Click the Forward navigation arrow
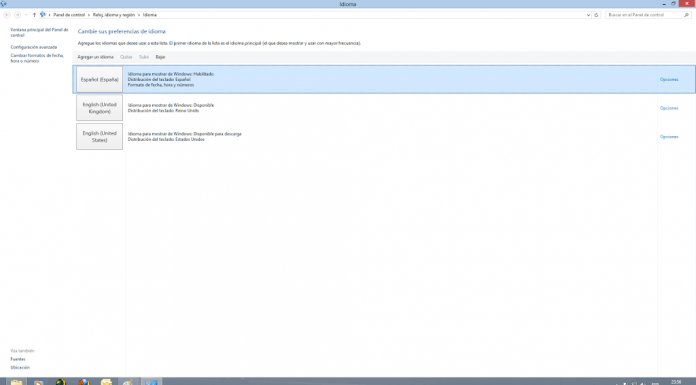This screenshot has height=385, width=696. coord(17,15)
